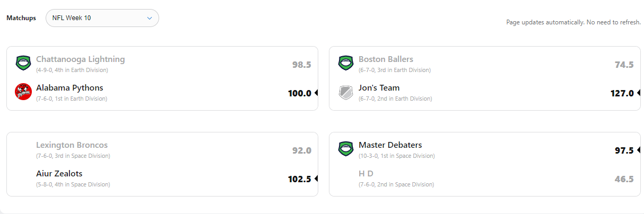Click Master Debaters team name
The image size is (644, 214).
pos(390,145)
